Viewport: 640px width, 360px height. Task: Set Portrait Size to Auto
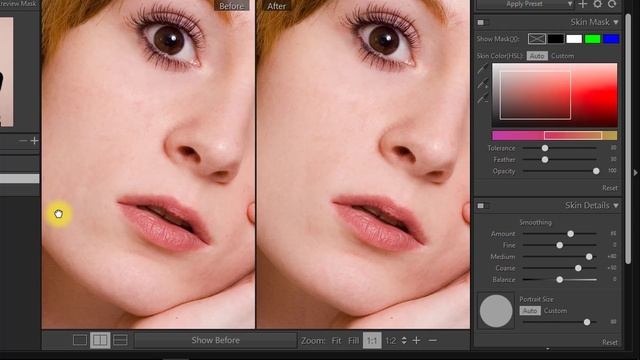pyautogui.click(x=530, y=311)
